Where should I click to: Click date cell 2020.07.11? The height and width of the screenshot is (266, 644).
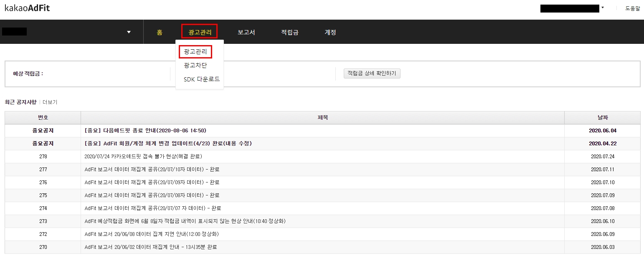tap(603, 170)
